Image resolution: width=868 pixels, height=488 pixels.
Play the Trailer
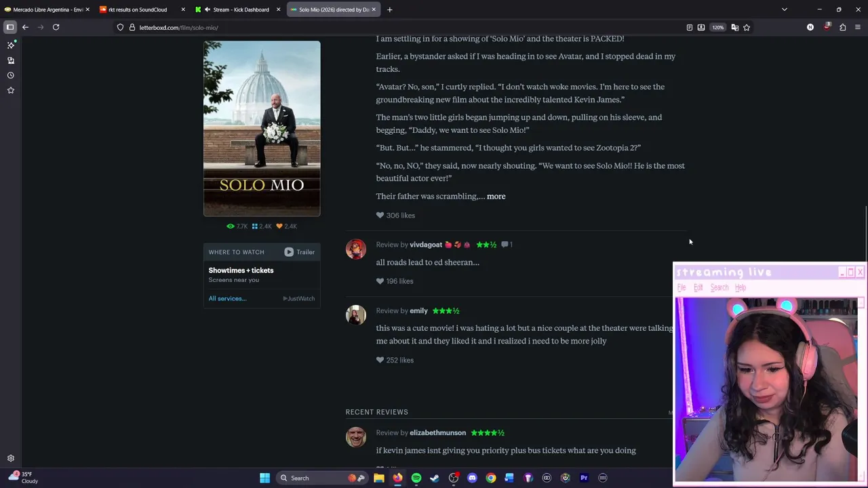pos(299,252)
